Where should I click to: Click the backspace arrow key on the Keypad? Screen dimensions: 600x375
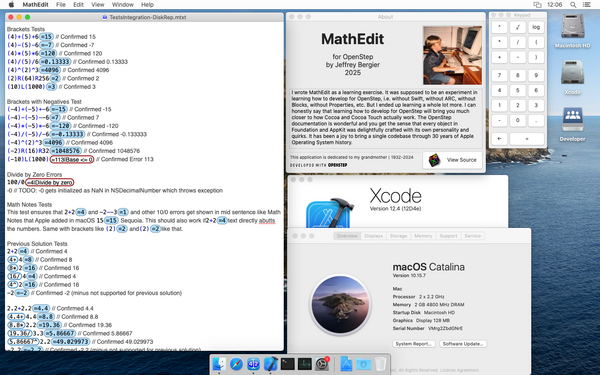tap(499, 139)
